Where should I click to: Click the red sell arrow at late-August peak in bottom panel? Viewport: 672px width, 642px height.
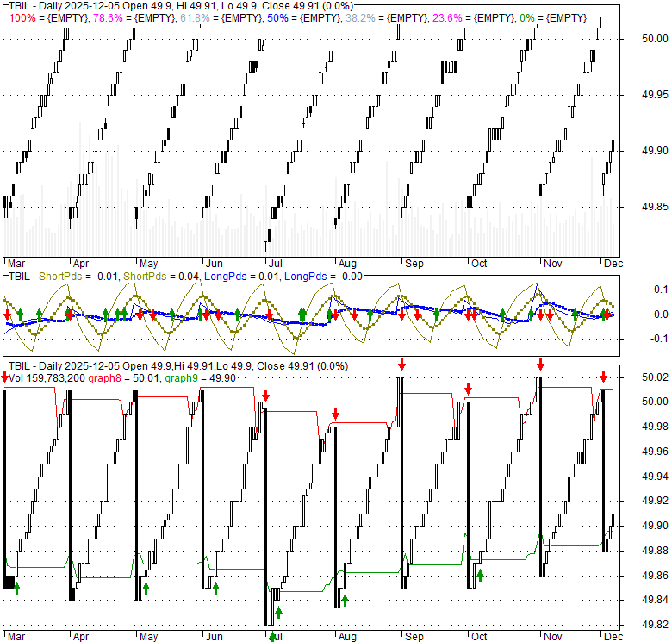click(401, 365)
